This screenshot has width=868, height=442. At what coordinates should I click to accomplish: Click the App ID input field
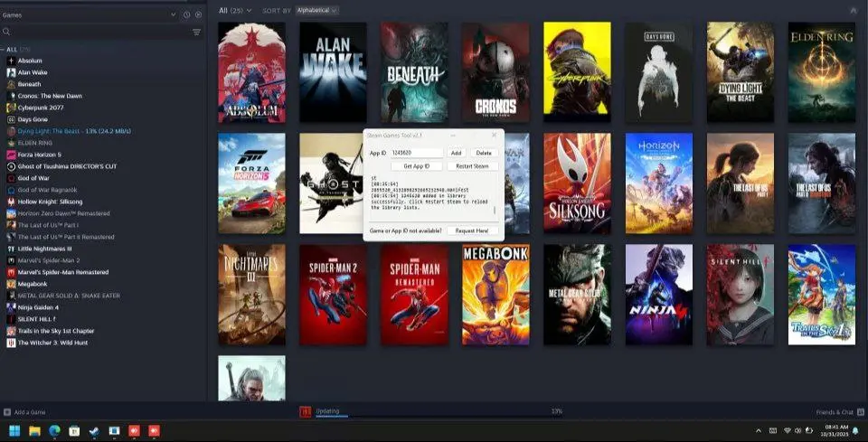click(x=416, y=153)
